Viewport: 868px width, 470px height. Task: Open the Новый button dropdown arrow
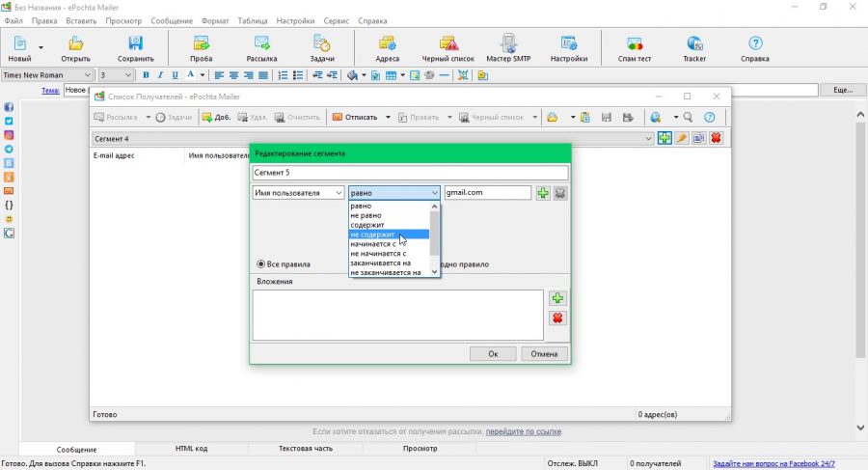(x=41, y=48)
